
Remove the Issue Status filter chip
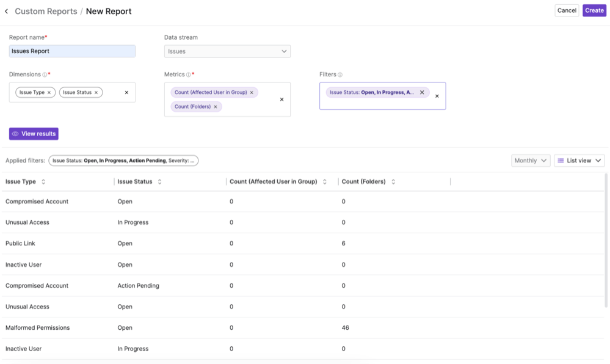[422, 93]
